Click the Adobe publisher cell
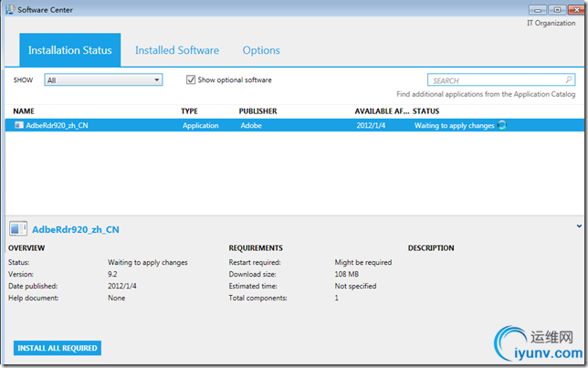 click(251, 125)
